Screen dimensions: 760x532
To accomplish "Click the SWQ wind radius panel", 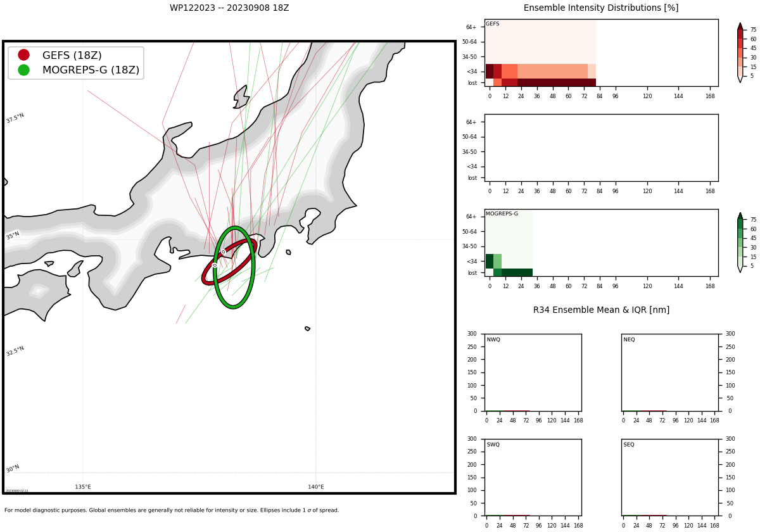I will click(533, 477).
